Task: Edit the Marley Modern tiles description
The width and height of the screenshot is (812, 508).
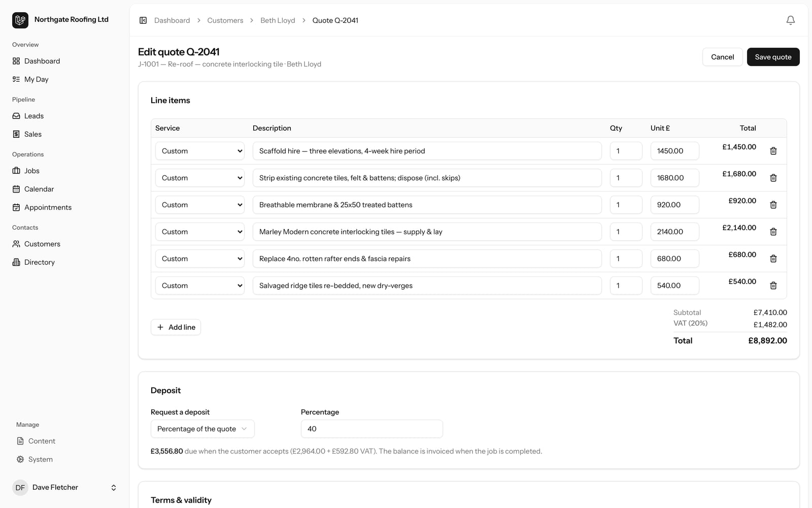Action: pos(427,232)
